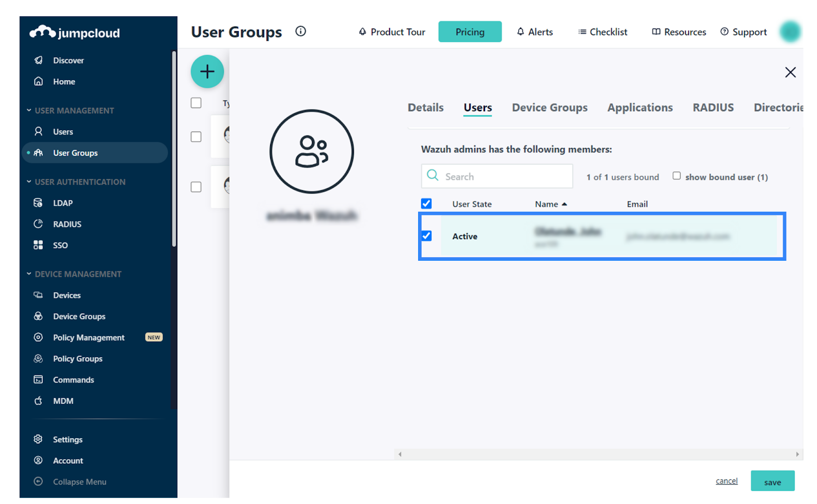Click '1 of 1 users bound' text

click(622, 177)
